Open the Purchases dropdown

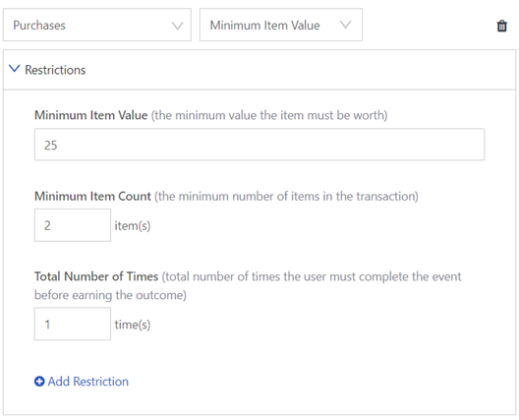point(97,25)
